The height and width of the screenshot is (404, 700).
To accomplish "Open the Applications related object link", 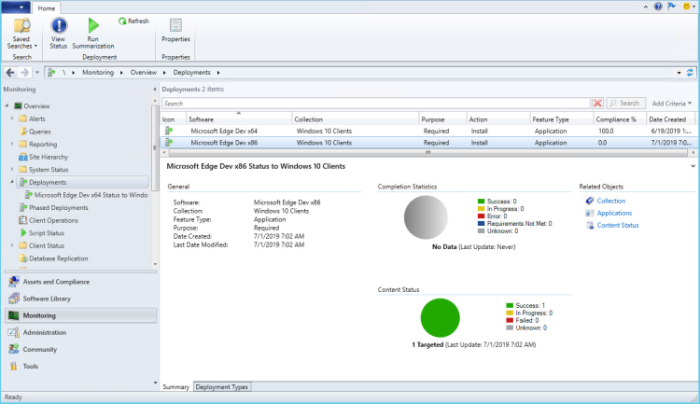I will (614, 213).
